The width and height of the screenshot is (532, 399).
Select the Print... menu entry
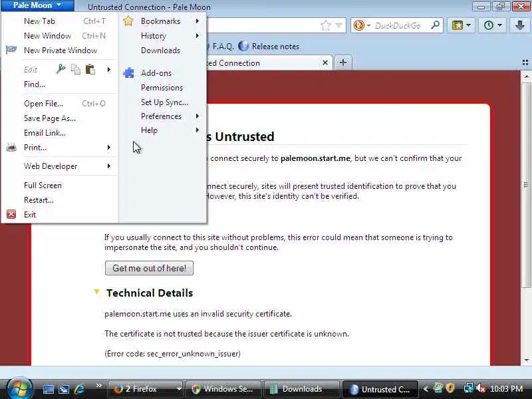coord(35,148)
